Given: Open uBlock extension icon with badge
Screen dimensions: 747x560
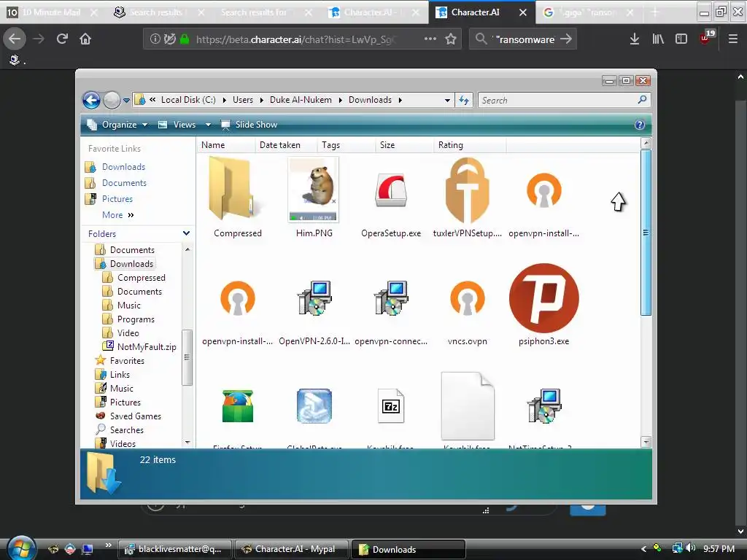Looking at the screenshot, I should [706, 38].
